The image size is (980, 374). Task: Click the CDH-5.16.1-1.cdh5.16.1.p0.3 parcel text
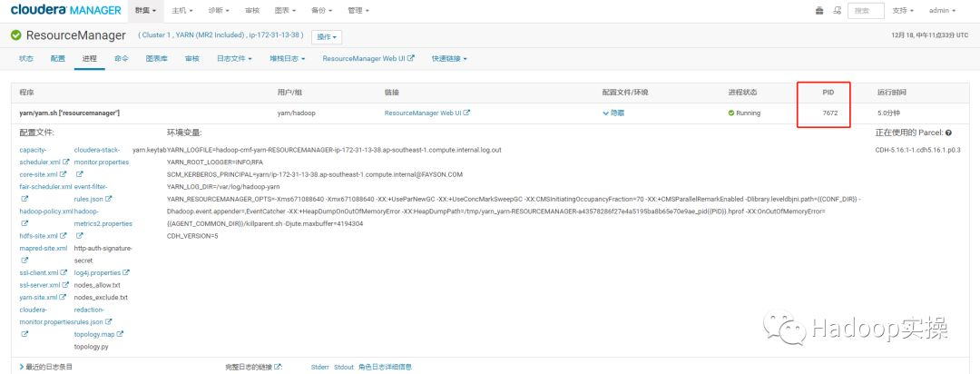(x=917, y=150)
